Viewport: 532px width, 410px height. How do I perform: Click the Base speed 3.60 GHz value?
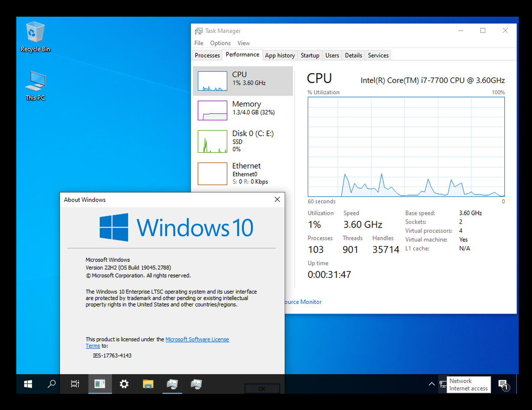click(x=470, y=213)
